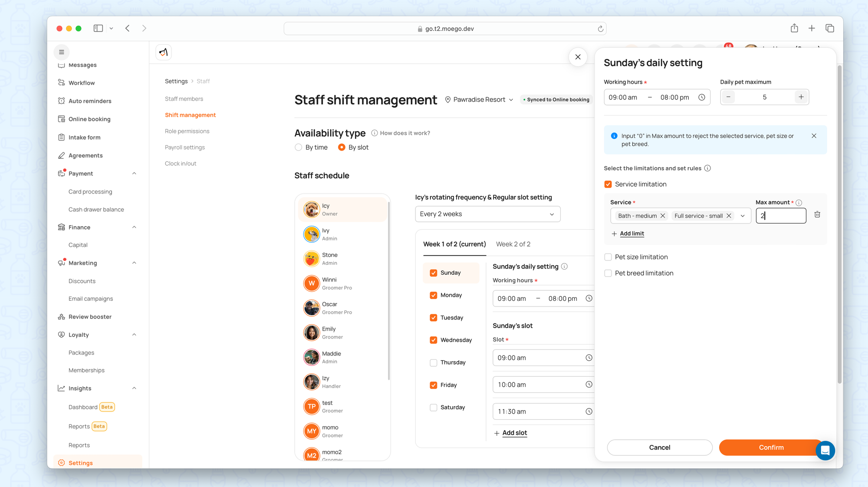Click the clock icon in Working hours field
868x487 pixels.
click(701, 97)
